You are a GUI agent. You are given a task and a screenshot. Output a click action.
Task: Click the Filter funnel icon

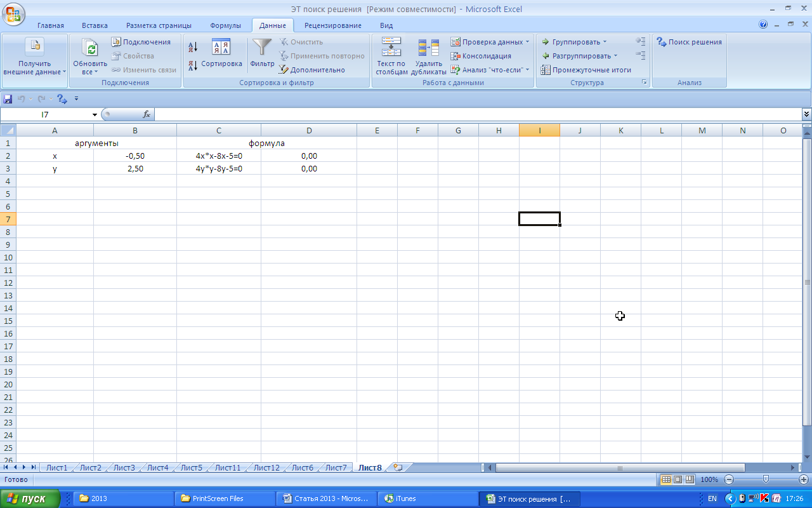[262, 48]
